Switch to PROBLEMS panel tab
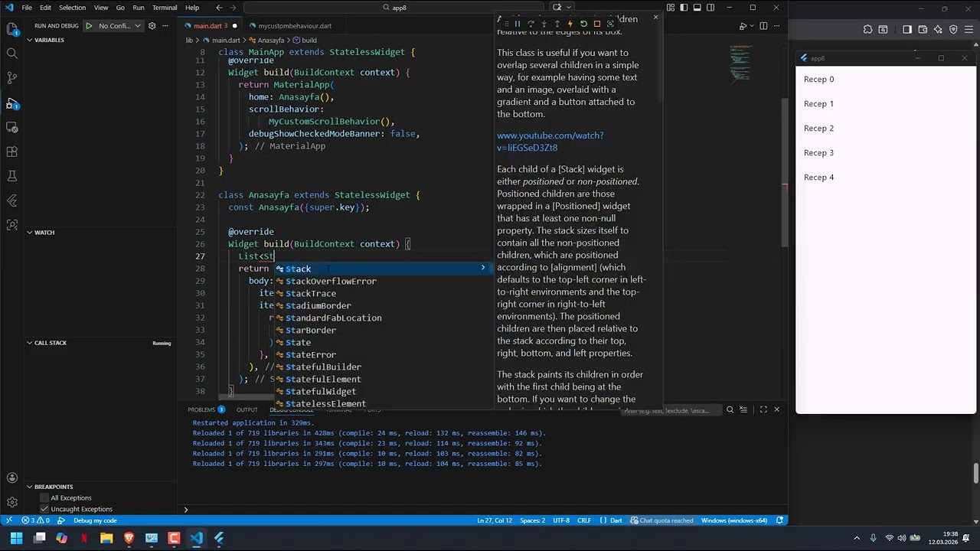980x551 pixels. click(206, 410)
